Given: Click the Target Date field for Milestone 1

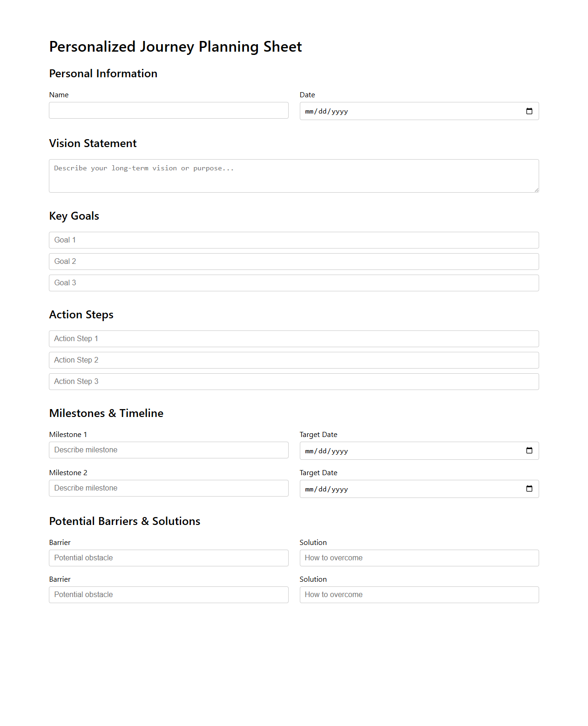Looking at the screenshot, I should point(396,450).
